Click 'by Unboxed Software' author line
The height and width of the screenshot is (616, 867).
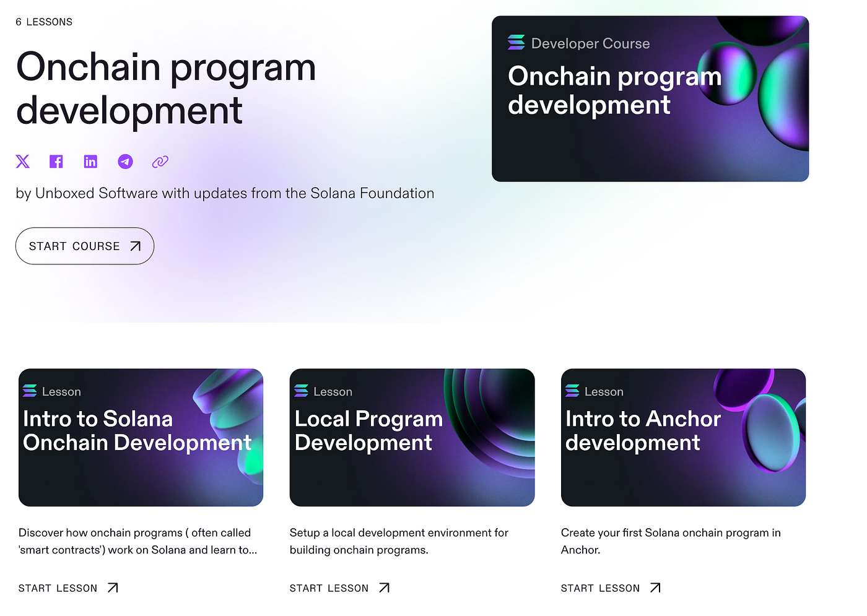point(225,193)
